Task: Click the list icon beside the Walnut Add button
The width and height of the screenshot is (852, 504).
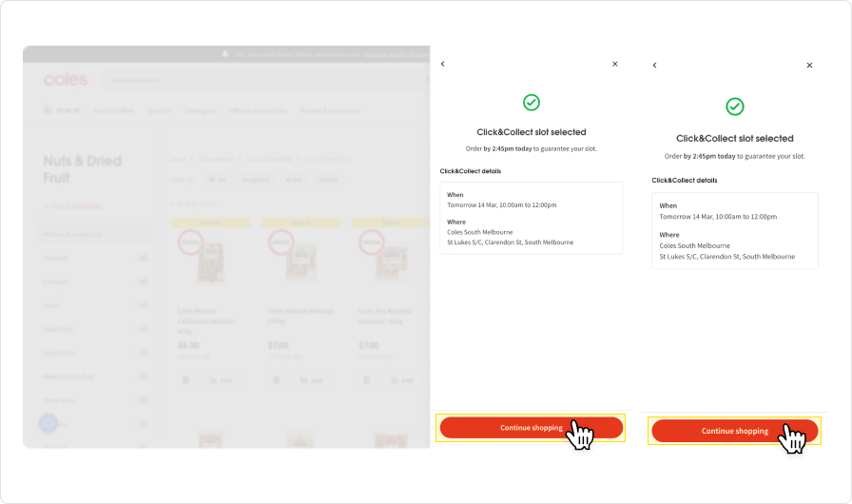Action: pos(185,380)
